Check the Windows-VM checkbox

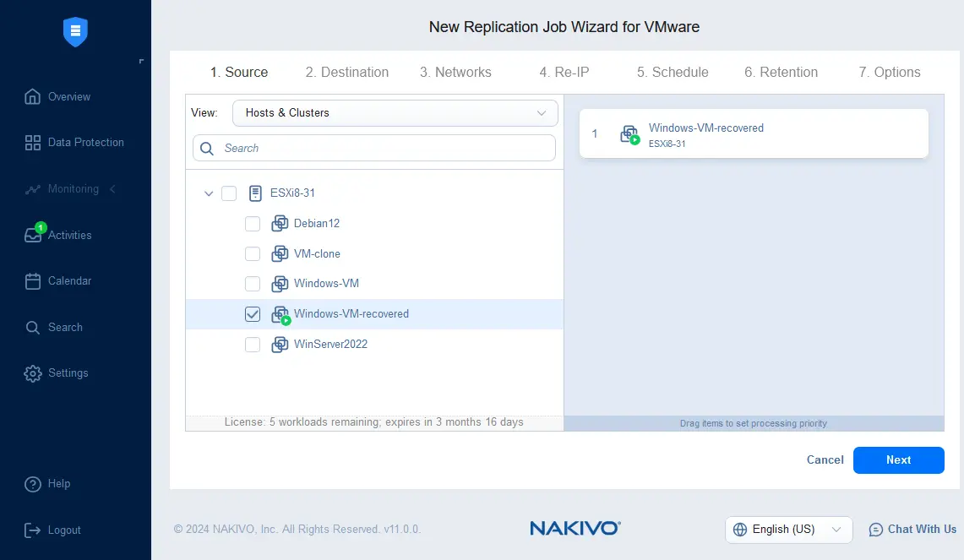point(253,284)
